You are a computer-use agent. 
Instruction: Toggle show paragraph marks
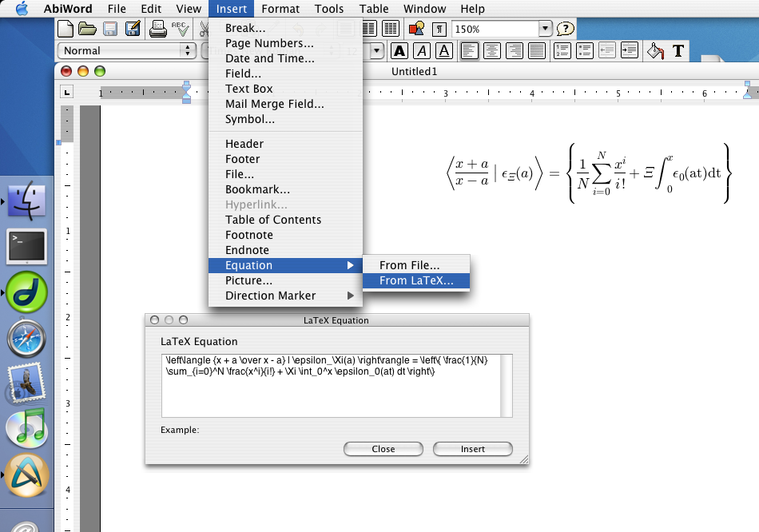[439, 29]
